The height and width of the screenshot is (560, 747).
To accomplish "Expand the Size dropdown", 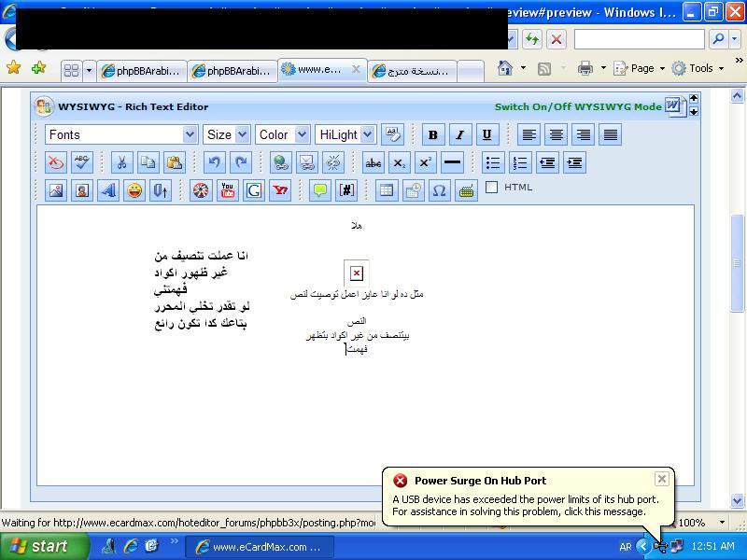I will pyautogui.click(x=226, y=134).
